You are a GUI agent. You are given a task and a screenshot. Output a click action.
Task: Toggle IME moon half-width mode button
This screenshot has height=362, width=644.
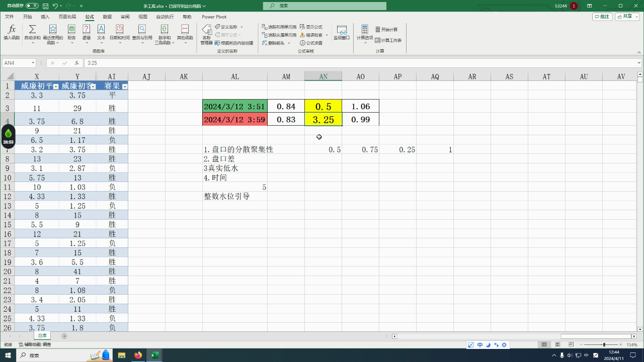pos(488,344)
